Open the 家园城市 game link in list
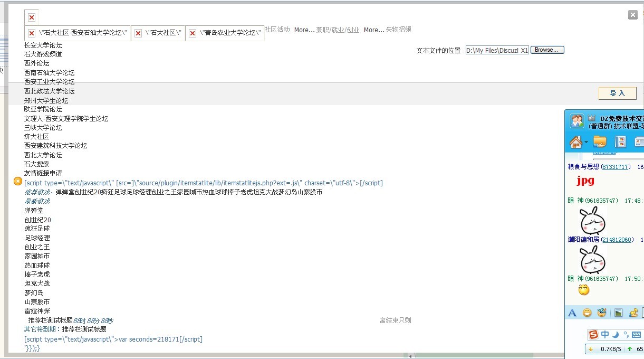The image size is (644, 359). pos(37,256)
